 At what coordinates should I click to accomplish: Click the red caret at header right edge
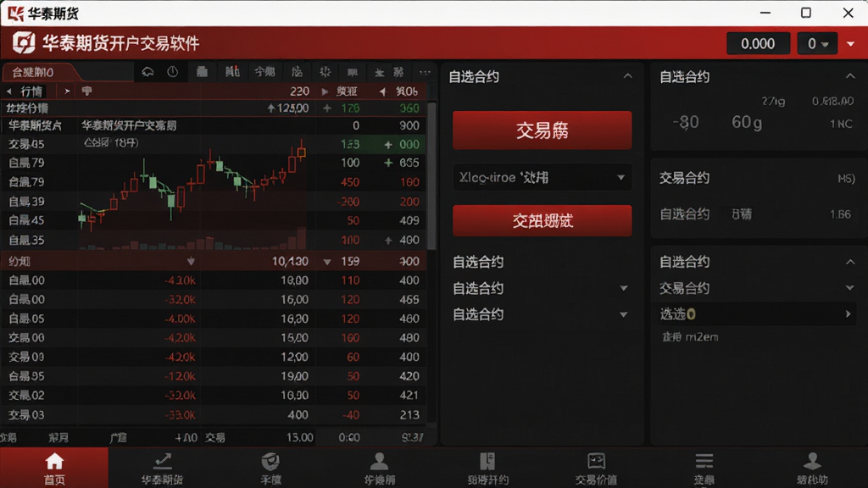click(851, 44)
